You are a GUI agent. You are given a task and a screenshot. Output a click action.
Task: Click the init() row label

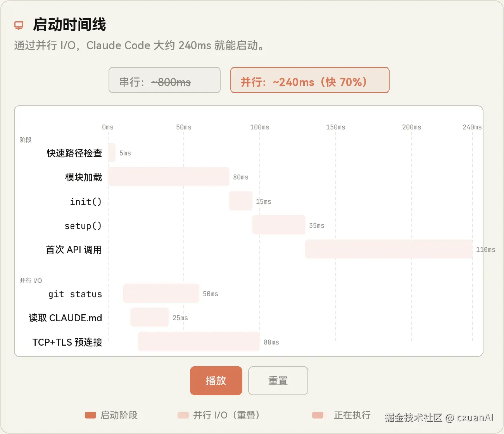[x=86, y=201]
